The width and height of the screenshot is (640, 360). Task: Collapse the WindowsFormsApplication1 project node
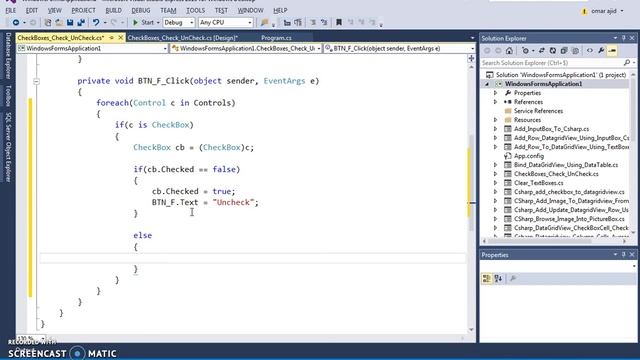(487, 84)
